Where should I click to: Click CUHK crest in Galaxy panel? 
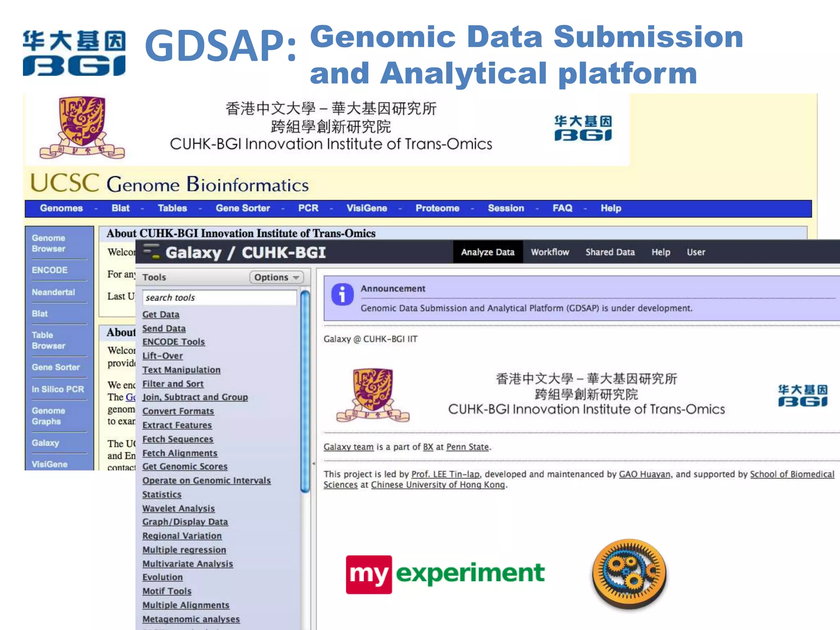coord(373,395)
